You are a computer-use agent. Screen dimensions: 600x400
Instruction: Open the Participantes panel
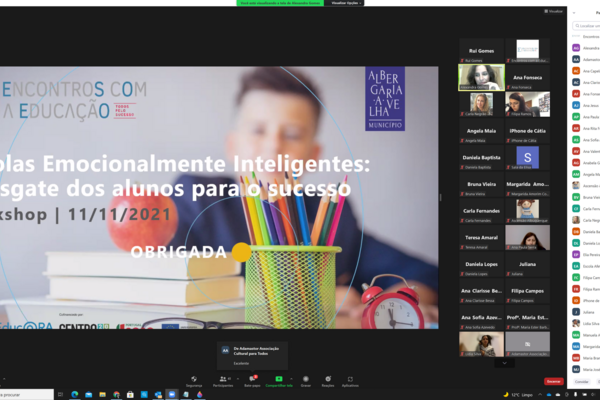click(223, 381)
